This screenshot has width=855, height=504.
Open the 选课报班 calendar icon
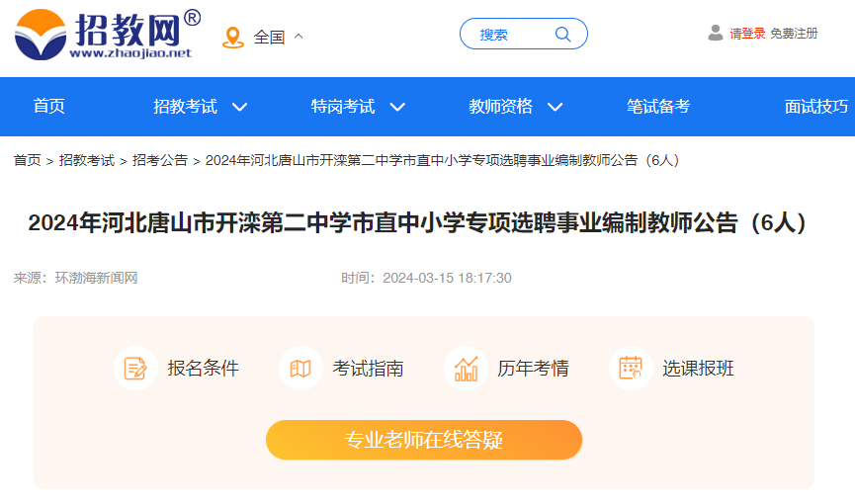pos(631,369)
